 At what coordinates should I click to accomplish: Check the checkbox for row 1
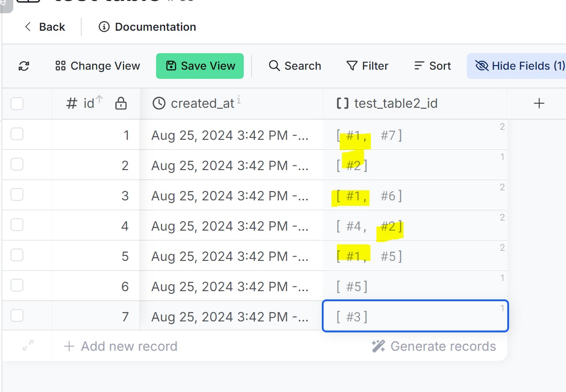17,134
